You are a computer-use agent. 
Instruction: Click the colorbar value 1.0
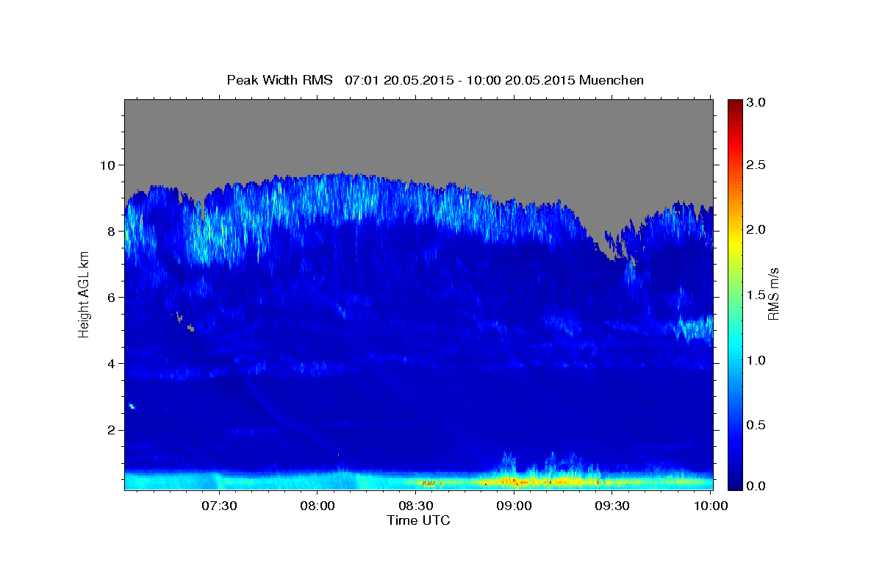757,360
